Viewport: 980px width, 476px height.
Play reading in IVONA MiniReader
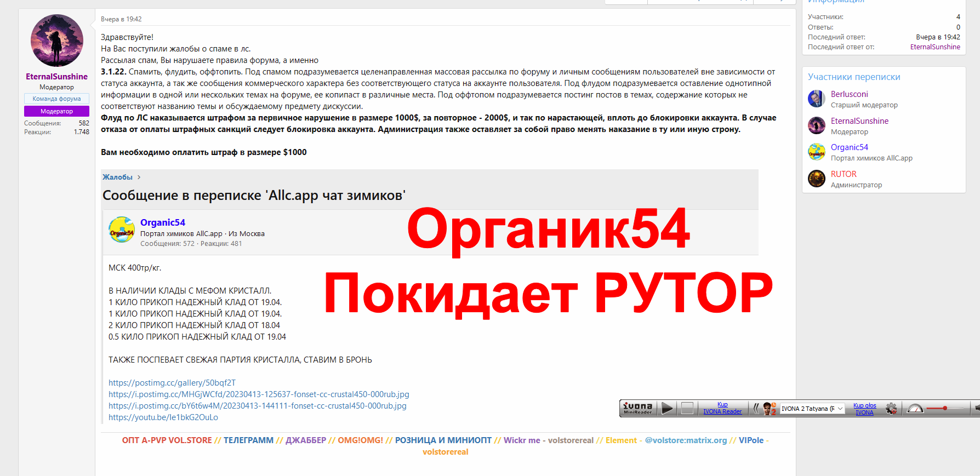click(666, 409)
